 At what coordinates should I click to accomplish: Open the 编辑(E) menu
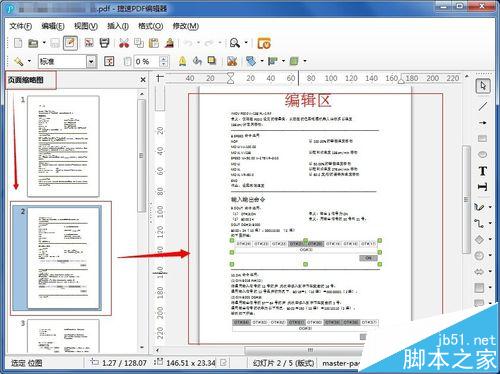[x=53, y=26]
